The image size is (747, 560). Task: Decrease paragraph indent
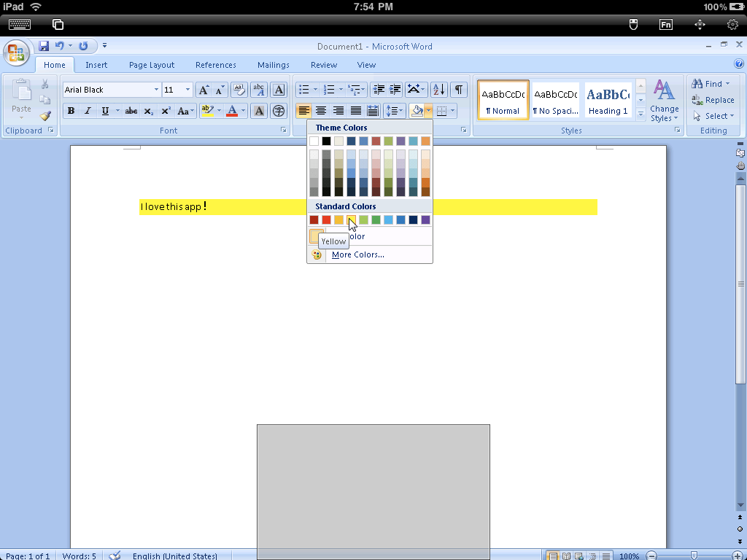point(379,90)
